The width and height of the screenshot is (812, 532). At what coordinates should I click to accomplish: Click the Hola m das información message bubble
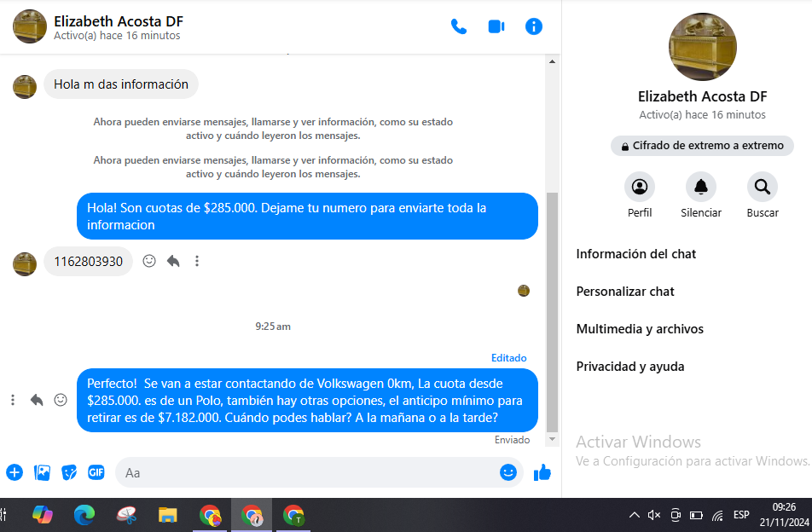(120, 84)
